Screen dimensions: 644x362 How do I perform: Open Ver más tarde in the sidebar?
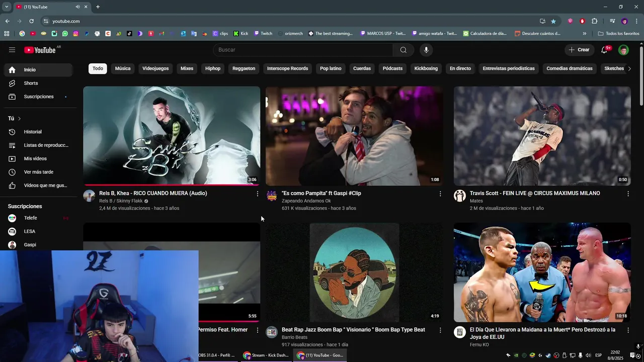click(38, 172)
